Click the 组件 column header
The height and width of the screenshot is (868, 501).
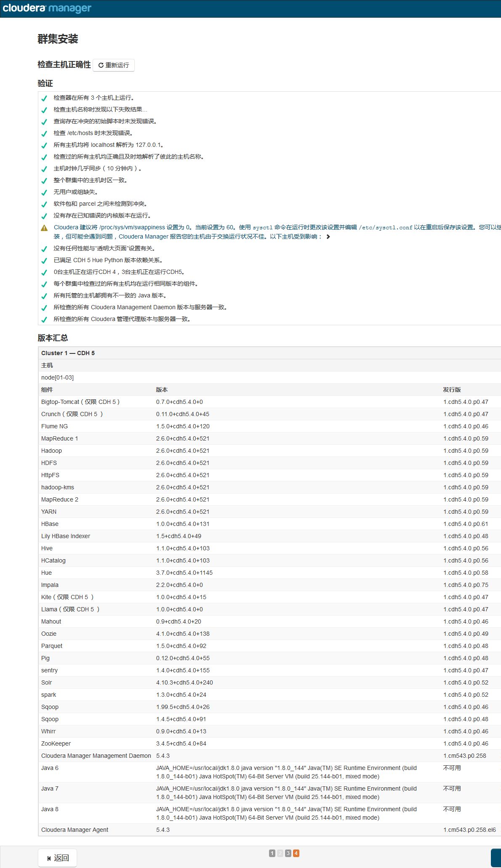47,390
